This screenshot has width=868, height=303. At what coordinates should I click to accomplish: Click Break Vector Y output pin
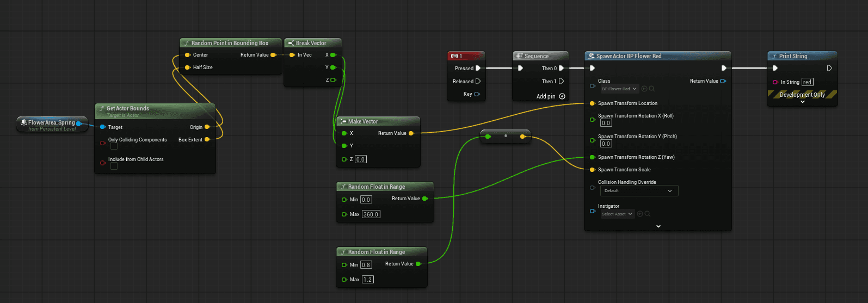333,67
